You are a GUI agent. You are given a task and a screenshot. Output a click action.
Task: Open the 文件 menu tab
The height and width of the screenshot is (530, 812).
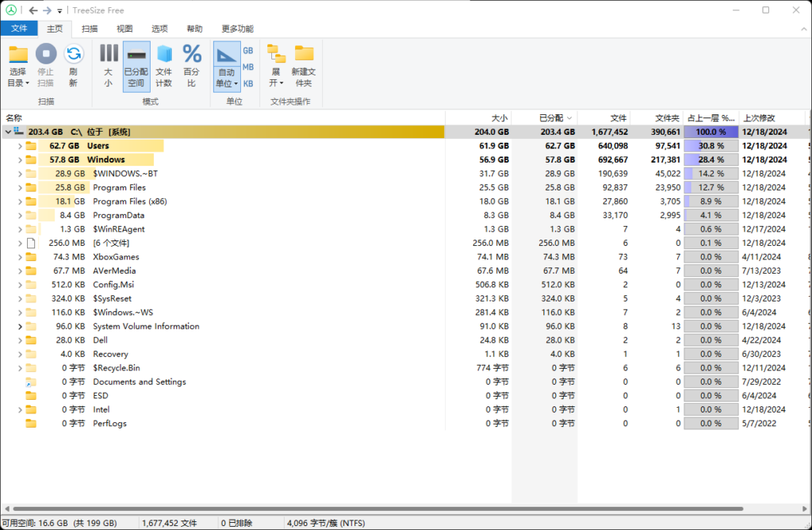(19, 29)
